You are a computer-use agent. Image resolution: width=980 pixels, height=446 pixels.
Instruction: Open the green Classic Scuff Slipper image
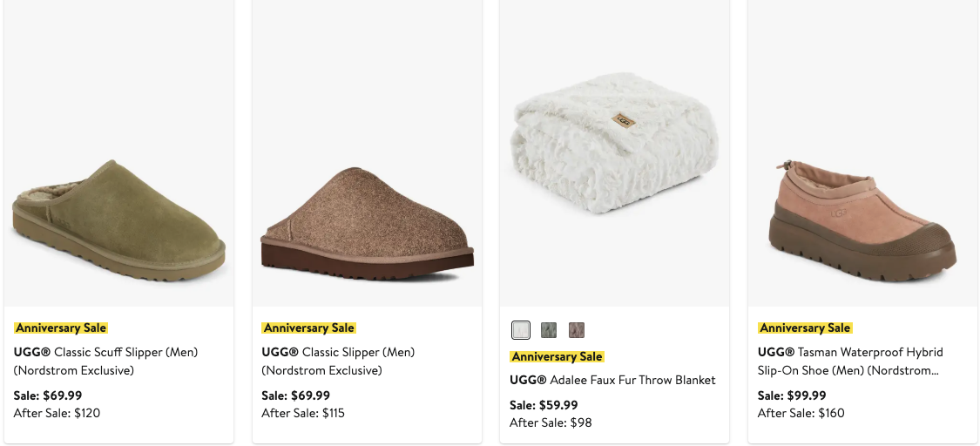(x=119, y=218)
